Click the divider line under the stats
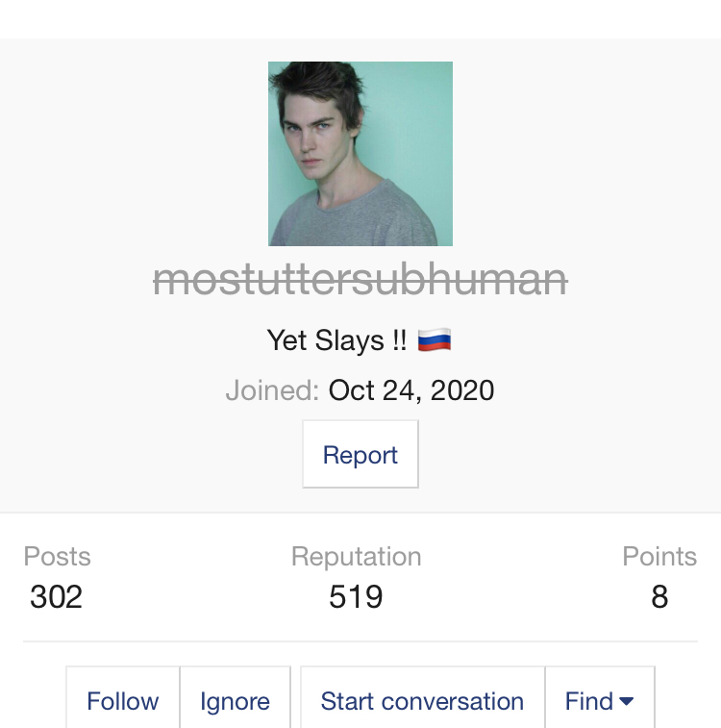Screen dimensions: 721x728 coord(360,641)
